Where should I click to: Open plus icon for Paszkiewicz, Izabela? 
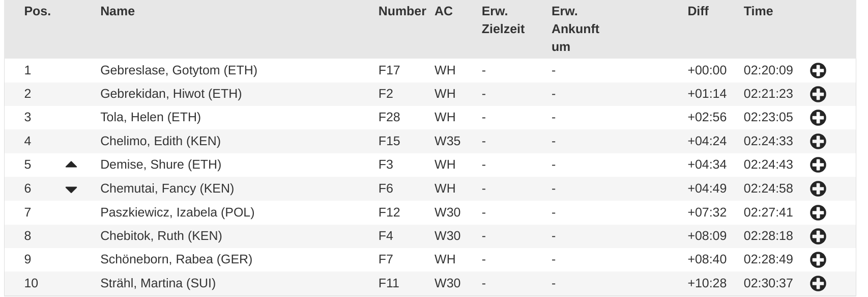pyautogui.click(x=818, y=212)
